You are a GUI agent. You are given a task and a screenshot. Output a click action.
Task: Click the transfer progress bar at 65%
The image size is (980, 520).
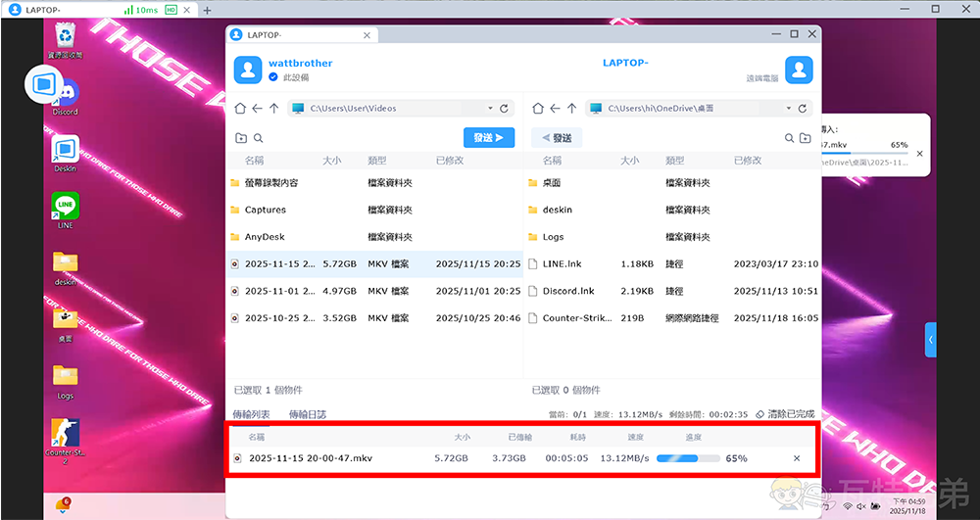(x=687, y=458)
